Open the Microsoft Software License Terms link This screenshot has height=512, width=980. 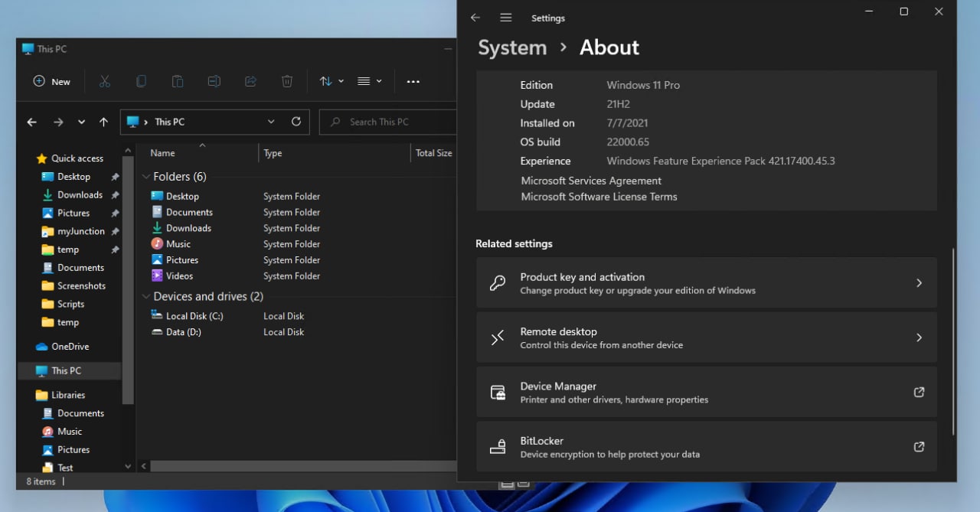coord(599,197)
